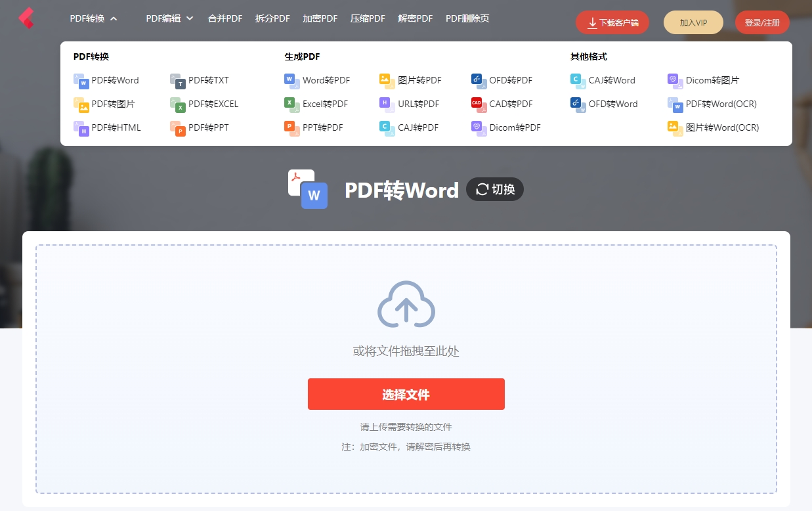Click the PDF转TXT file icon
This screenshot has height=511, width=812.
click(177, 81)
